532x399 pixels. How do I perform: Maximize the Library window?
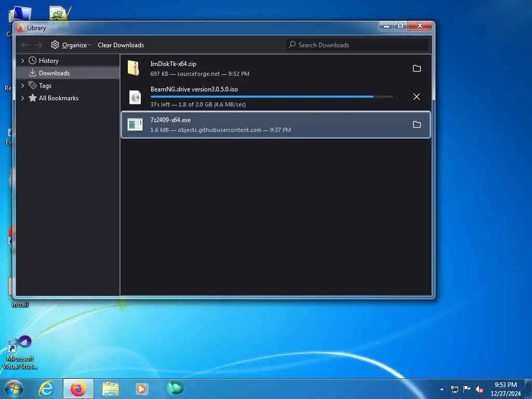pos(401,26)
